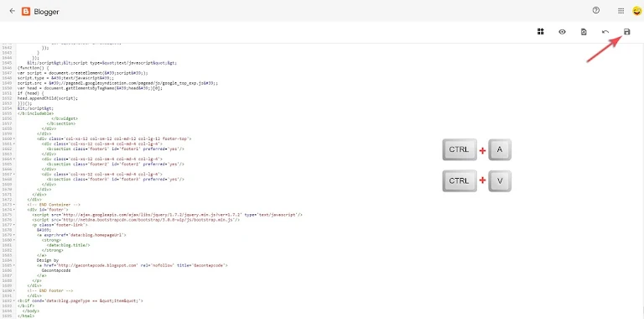This screenshot has width=644, height=319.
Task: Click the 'END Footer' comment line
Action: tap(49, 290)
